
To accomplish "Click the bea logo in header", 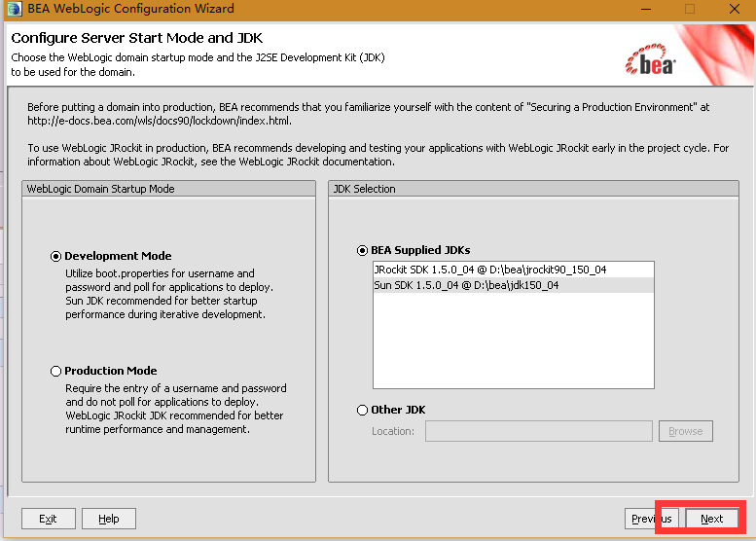I will tap(651, 59).
